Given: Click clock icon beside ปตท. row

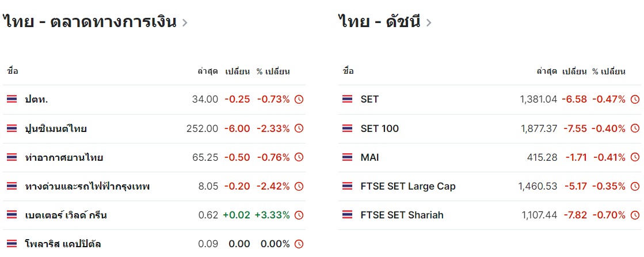Looking at the screenshot, I should pos(299,100).
